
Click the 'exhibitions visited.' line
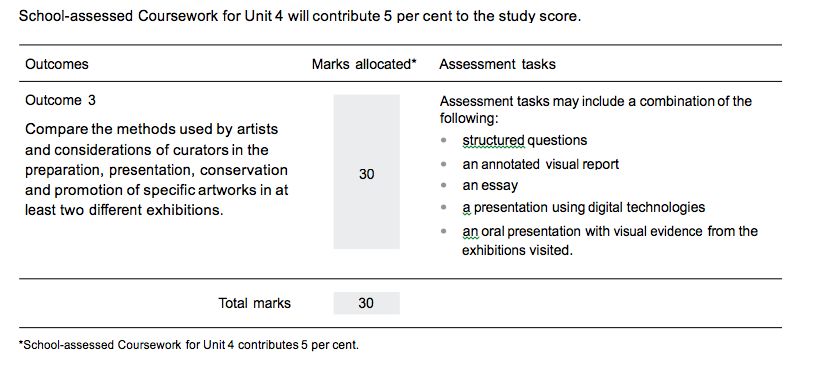pos(517,250)
